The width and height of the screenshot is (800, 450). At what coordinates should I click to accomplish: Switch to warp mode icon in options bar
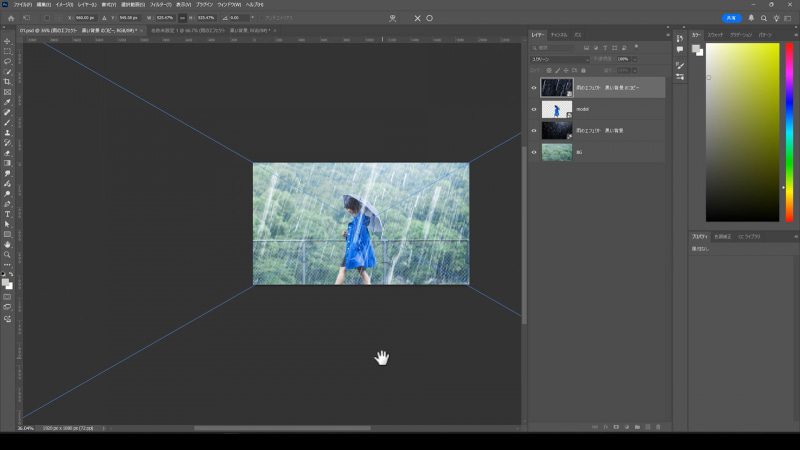pyautogui.click(x=392, y=18)
